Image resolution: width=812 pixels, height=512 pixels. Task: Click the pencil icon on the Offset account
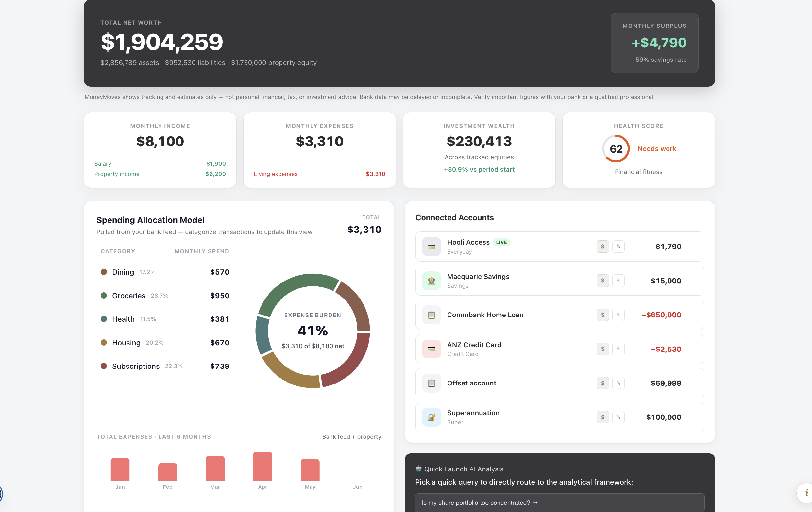618,383
